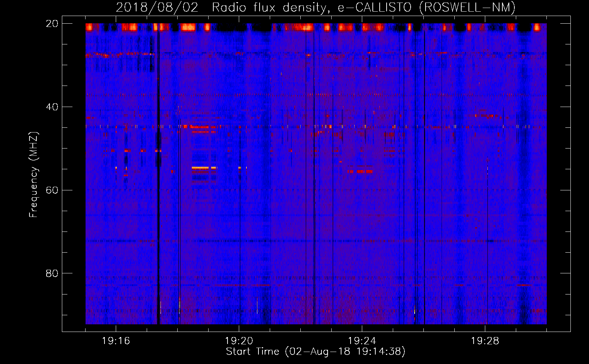Click the plot title 'Radio flux density, e-CALLISTO (ROSWELL-NM)'
The image size is (589, 364).
tap(364, 8)
